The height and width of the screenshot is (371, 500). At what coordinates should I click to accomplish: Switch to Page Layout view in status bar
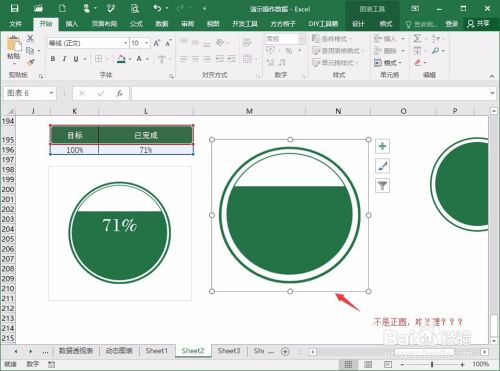click(x=368, y=364)
